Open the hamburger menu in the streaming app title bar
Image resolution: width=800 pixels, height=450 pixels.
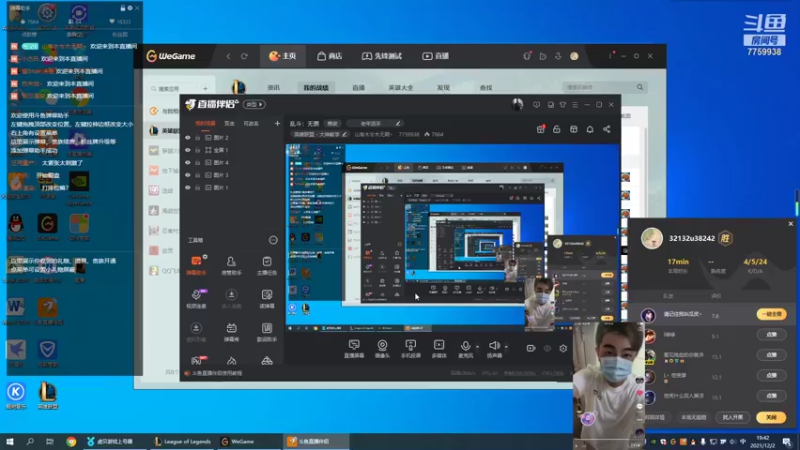pos(575,105)
